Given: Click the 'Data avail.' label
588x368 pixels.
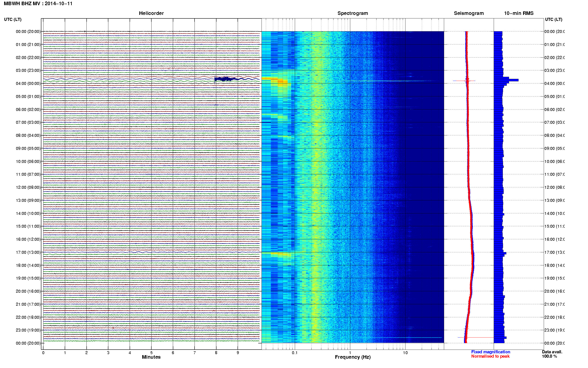Looking at the screenshot, I should [552, 352].
